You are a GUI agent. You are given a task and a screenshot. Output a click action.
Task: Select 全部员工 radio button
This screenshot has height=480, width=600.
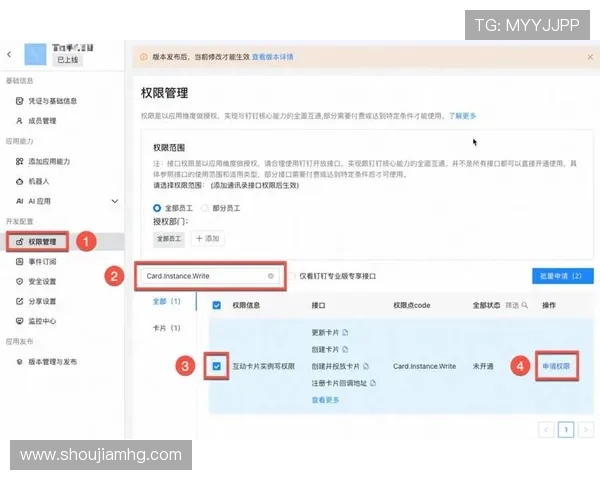(x=157, y=208)
